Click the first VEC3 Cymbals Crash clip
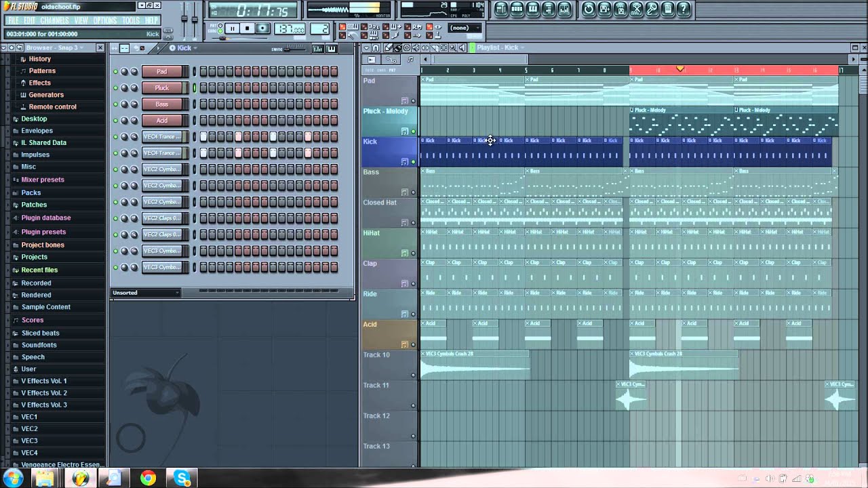 point(475,366)
